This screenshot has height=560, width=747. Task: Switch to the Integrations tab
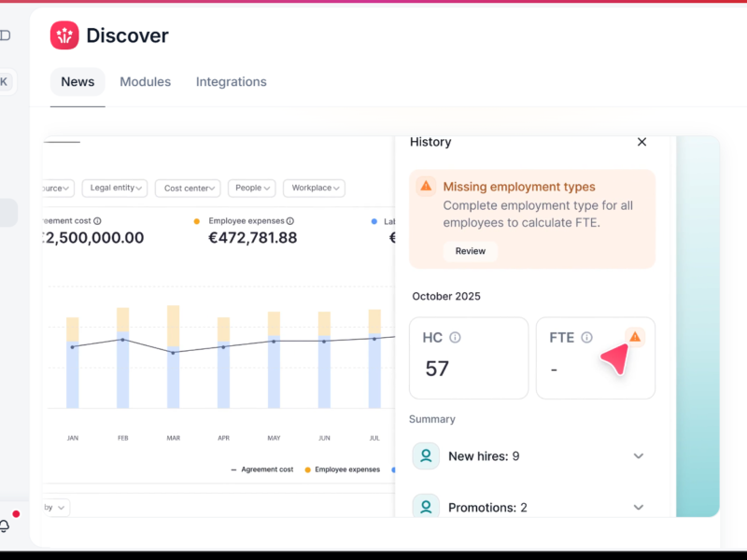[x=231, y=82]
